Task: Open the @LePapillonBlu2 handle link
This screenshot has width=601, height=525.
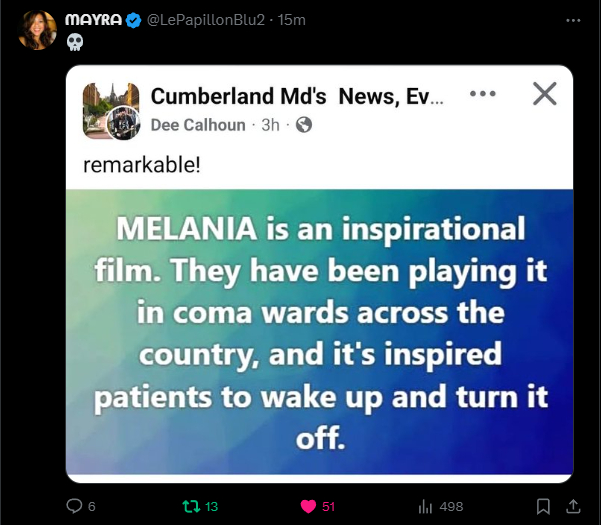Action: 206,20
